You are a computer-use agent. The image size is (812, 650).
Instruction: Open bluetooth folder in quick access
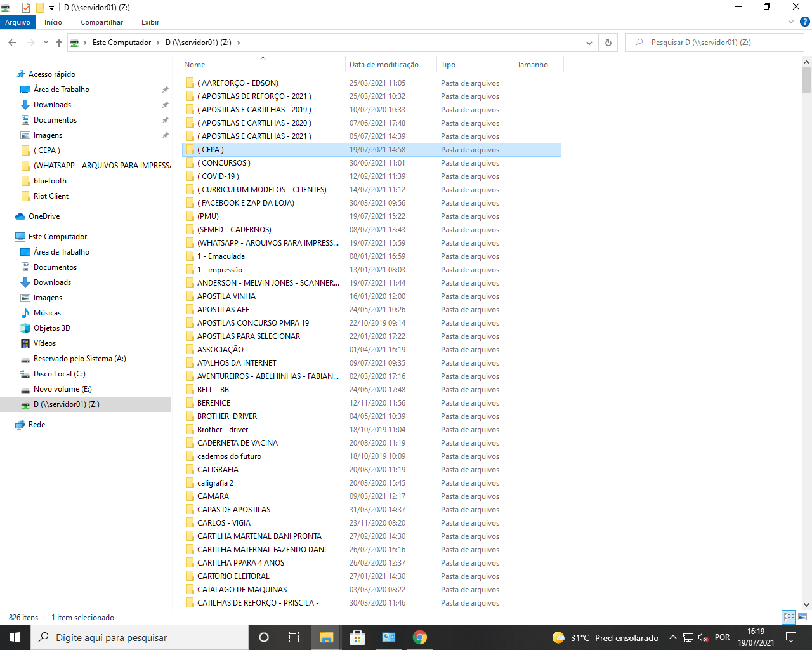tap(49, 181)
